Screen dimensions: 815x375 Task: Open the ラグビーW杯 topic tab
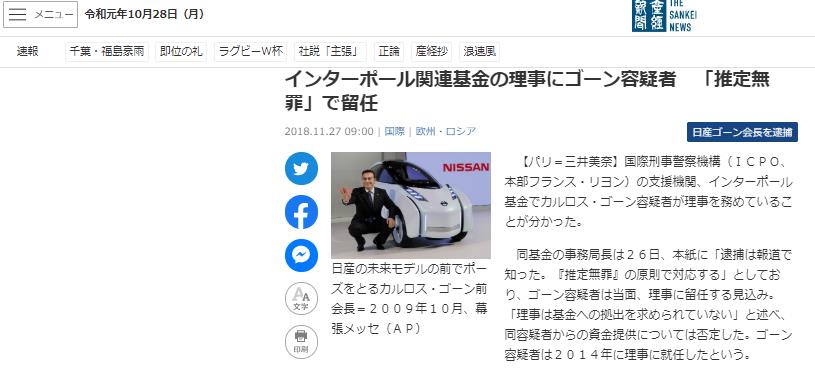point(251,51)
